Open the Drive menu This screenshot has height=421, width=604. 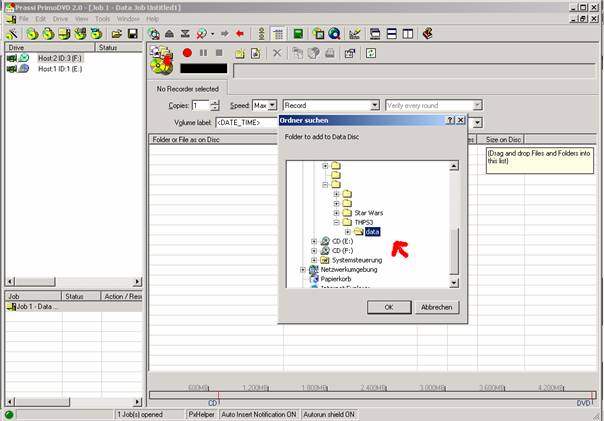click(x=60, y=18)
